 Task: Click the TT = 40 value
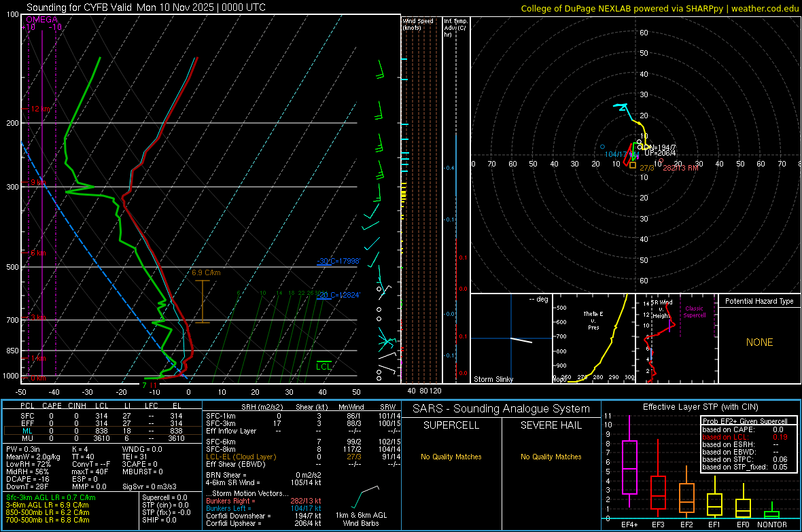point(83,457)
